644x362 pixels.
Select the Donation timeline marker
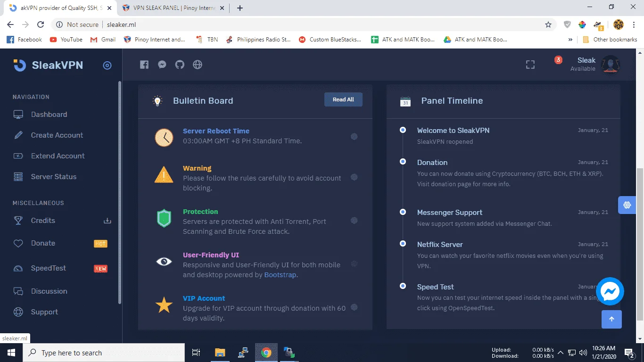pos(403,161)
